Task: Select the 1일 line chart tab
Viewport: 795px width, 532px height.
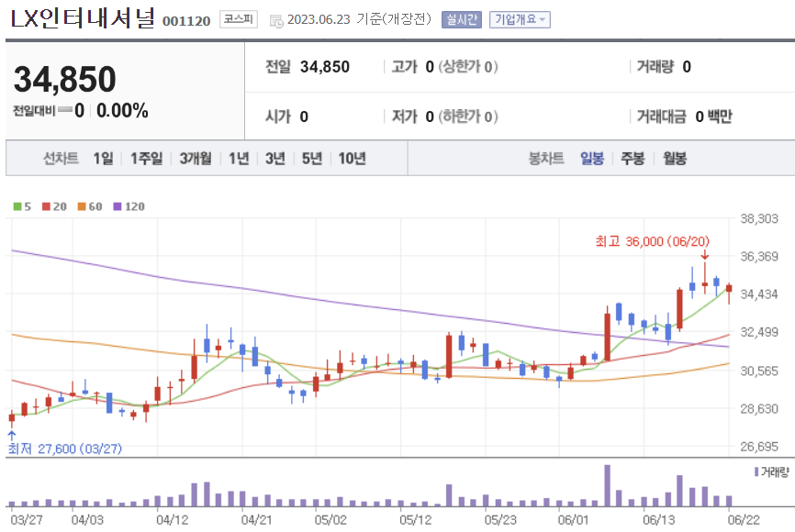Action: pos(103,159)
